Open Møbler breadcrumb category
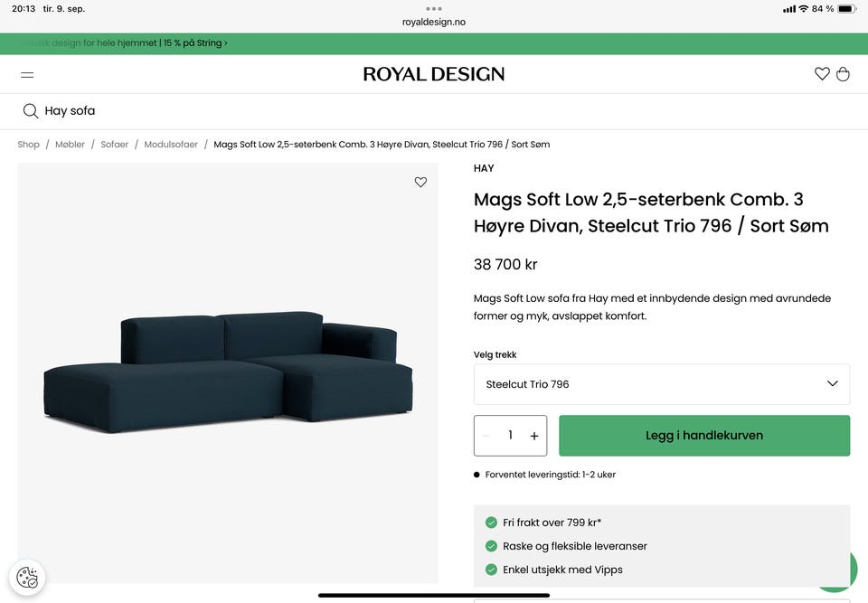The width and height of the screenshot is (868, 603). pos(70,145)
